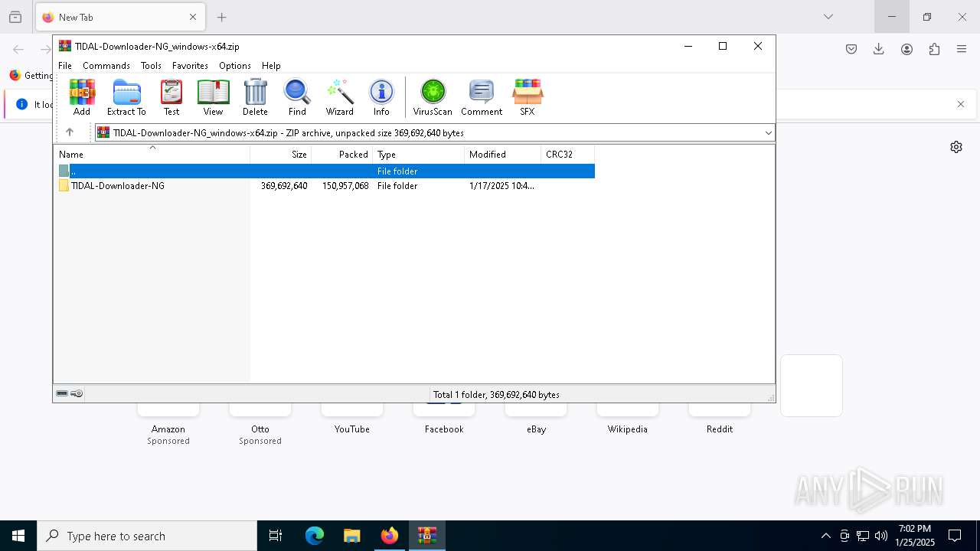Sort by the Name column header
This screenshot has height=551, width=980.
(x=152, y=154)
